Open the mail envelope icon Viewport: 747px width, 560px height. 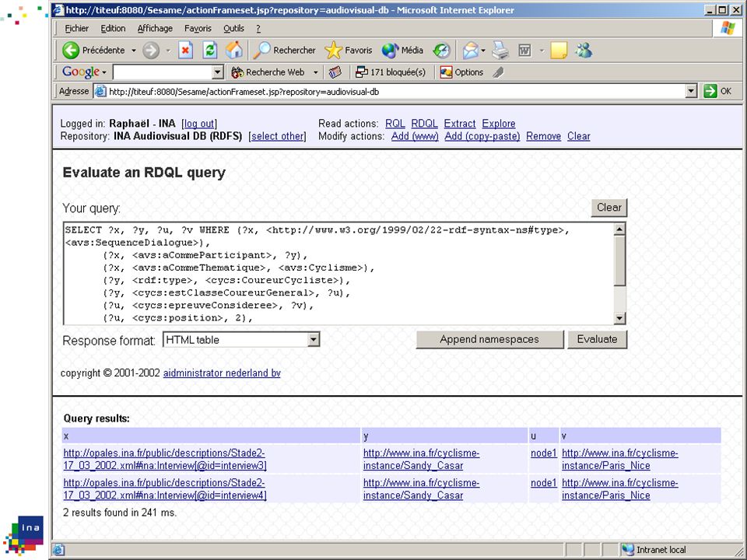470,50
